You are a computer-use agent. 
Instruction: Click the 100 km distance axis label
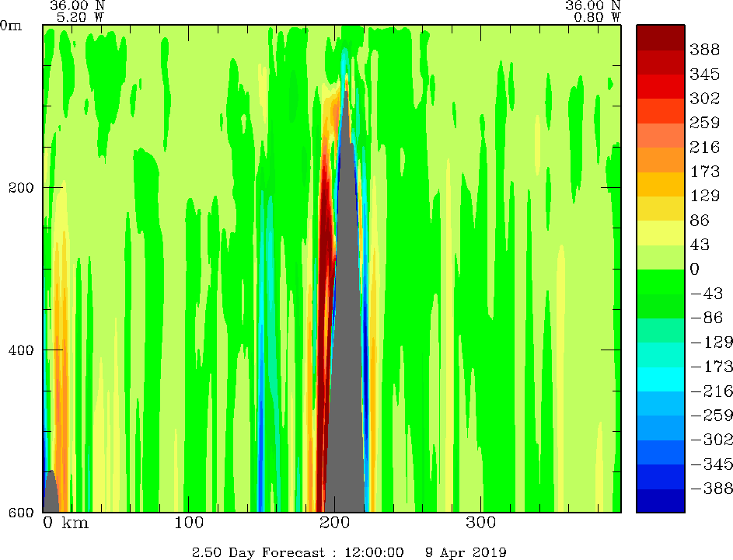pyautogui.click(x=188, y=522)
